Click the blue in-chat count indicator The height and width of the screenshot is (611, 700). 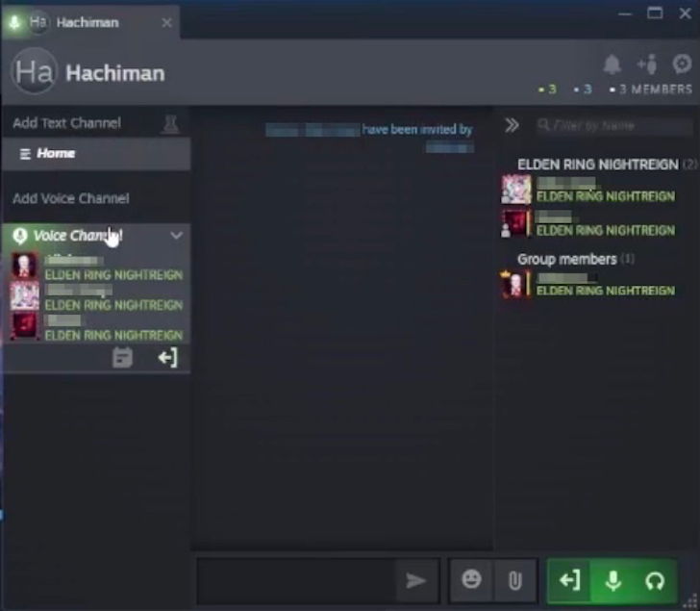point(583,89)
